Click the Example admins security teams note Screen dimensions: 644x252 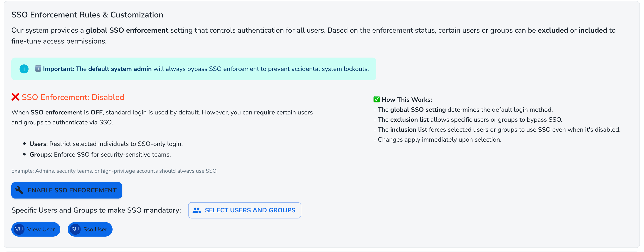click(114, 171)
